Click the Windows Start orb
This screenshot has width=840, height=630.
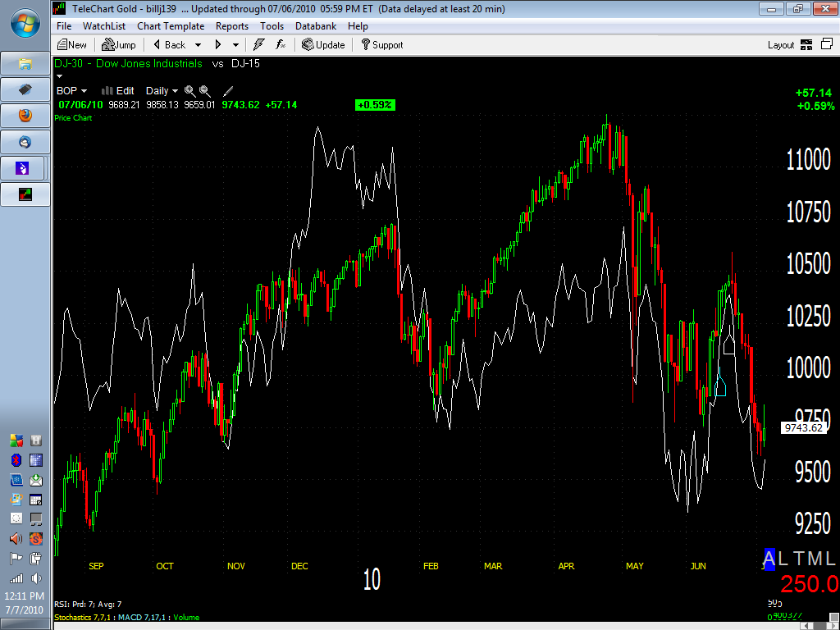[x=25, y=25]
